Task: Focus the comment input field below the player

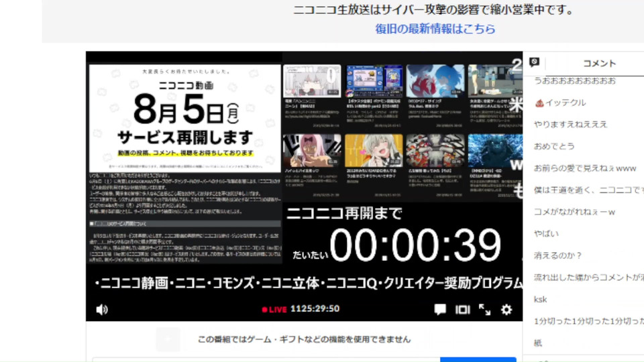Action: [266, 359]
